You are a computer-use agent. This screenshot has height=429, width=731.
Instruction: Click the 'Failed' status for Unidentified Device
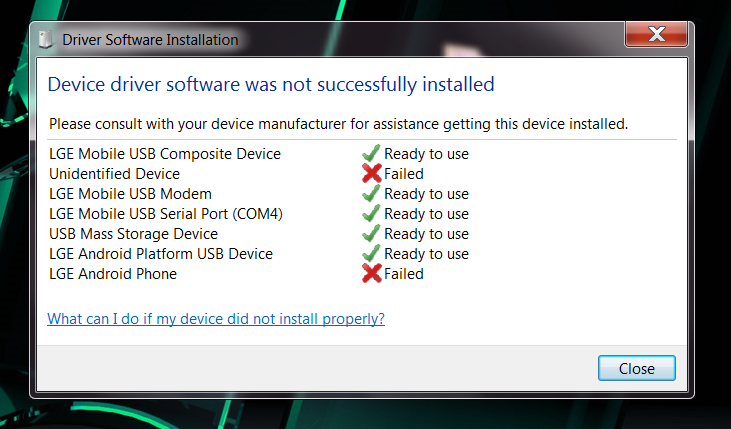coord(404,173)
